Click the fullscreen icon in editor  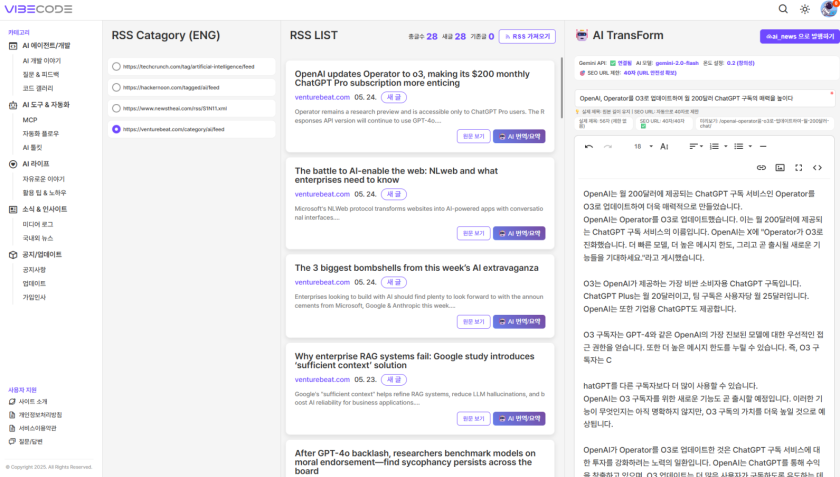coord(798,168)
